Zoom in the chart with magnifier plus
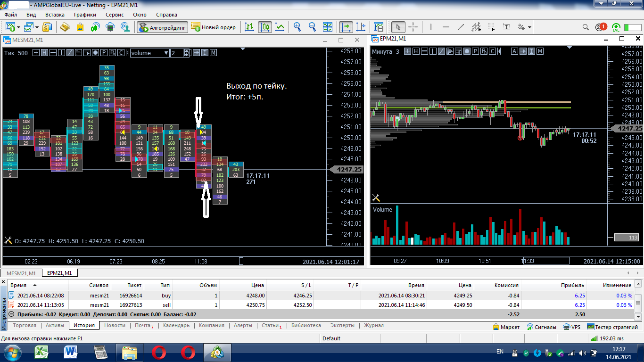The height and width of the screenshot is (362, 644). click(297, 27)
